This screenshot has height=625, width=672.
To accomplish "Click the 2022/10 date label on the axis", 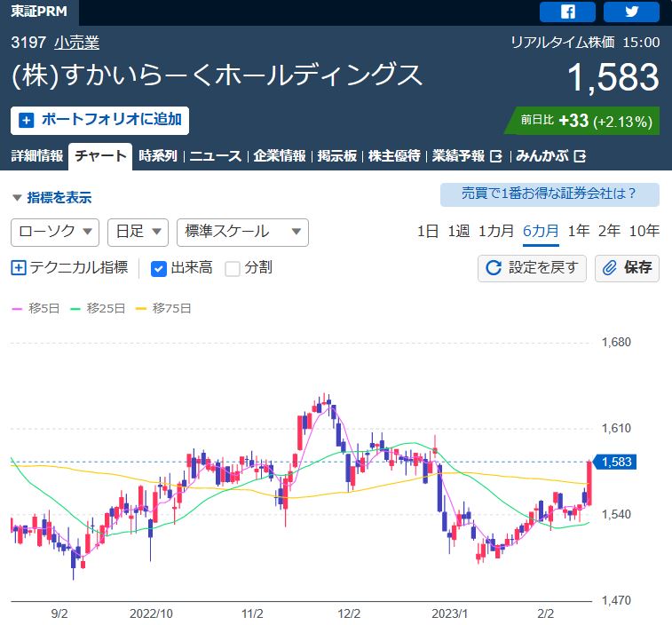I will click(x=151, y=613).
